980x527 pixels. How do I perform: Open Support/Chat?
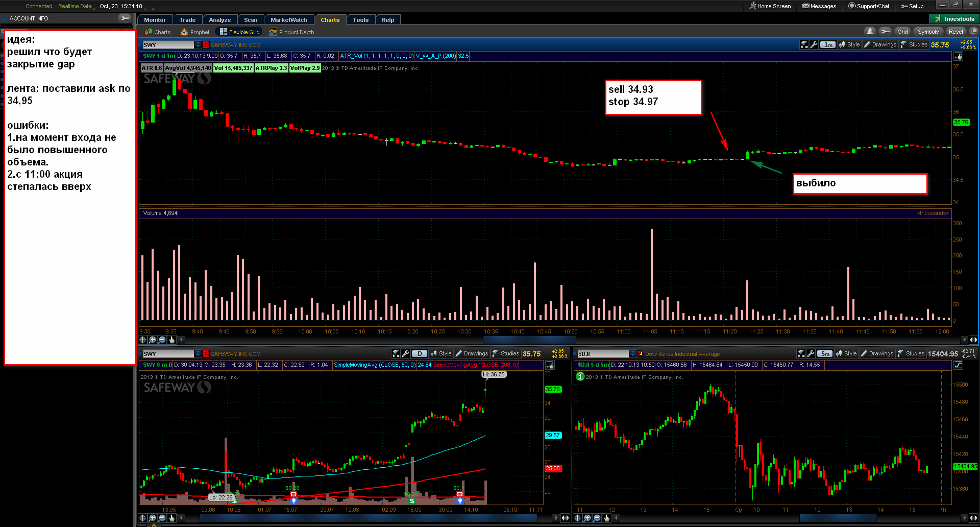[x=869, y=6]
